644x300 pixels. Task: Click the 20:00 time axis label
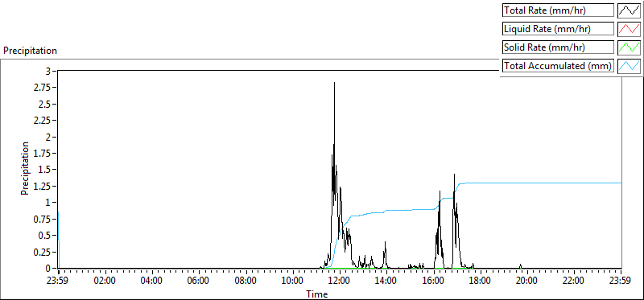click(x=527, y=282)
